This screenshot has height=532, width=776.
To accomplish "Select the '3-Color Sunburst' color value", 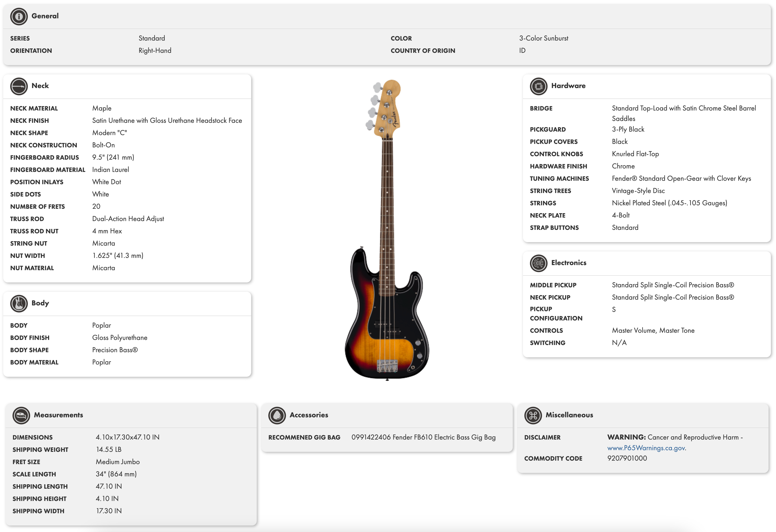I will [544, 38].
